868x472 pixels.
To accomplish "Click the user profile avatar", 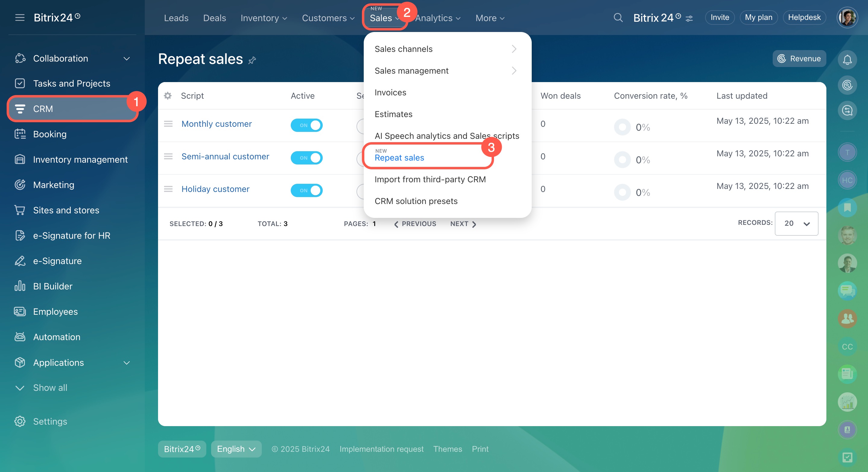I will coord(847,18).
